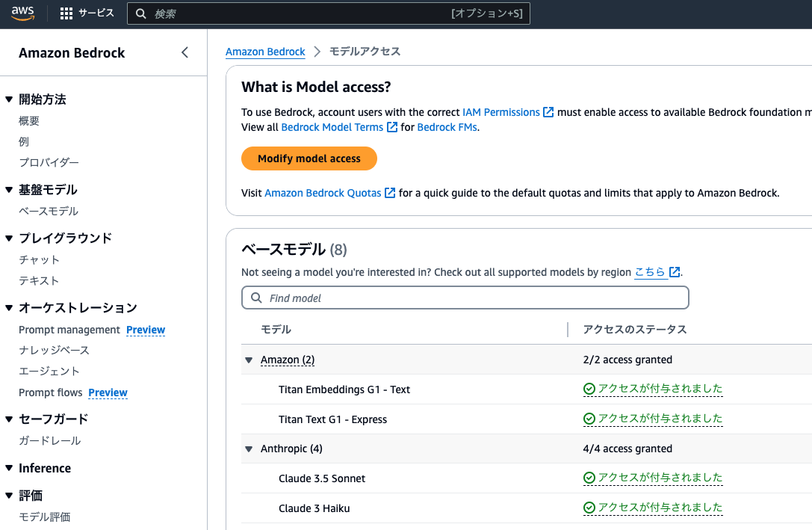Click external link icon beside Bedrock Model Terms
Viewport: 812px width, 530px height.
[391, 126]
